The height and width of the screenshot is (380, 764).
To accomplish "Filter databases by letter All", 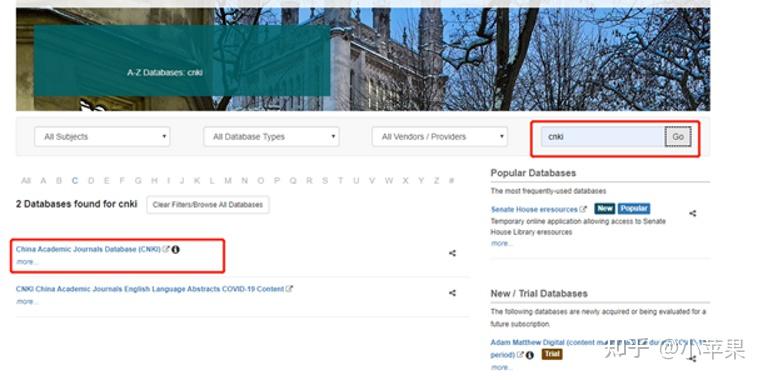I will click(x=26, y=181).
